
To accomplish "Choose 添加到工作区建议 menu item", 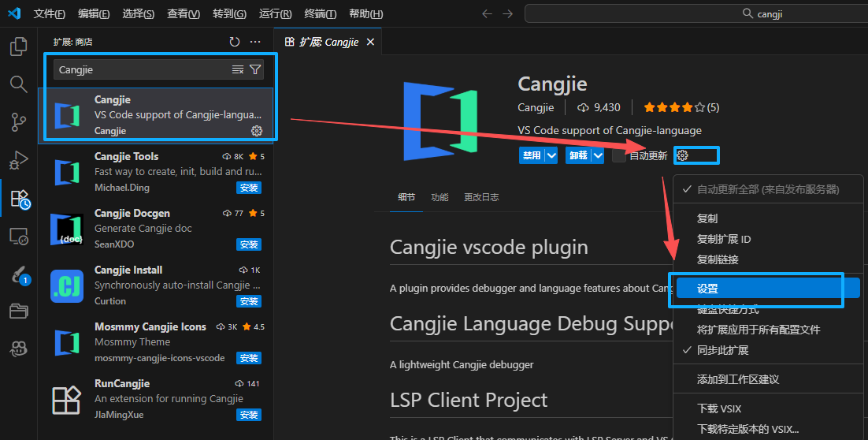I will click(x=768, y=379).
